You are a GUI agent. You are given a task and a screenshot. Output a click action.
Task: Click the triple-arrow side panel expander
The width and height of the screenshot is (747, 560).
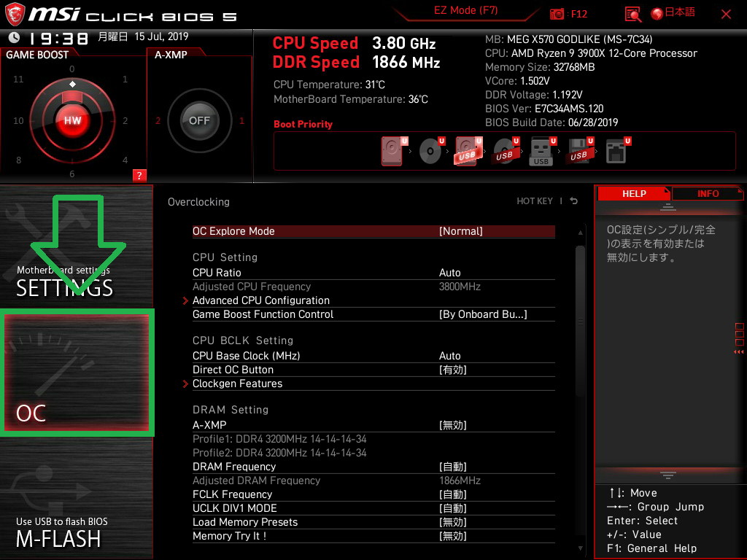(738, 352)
